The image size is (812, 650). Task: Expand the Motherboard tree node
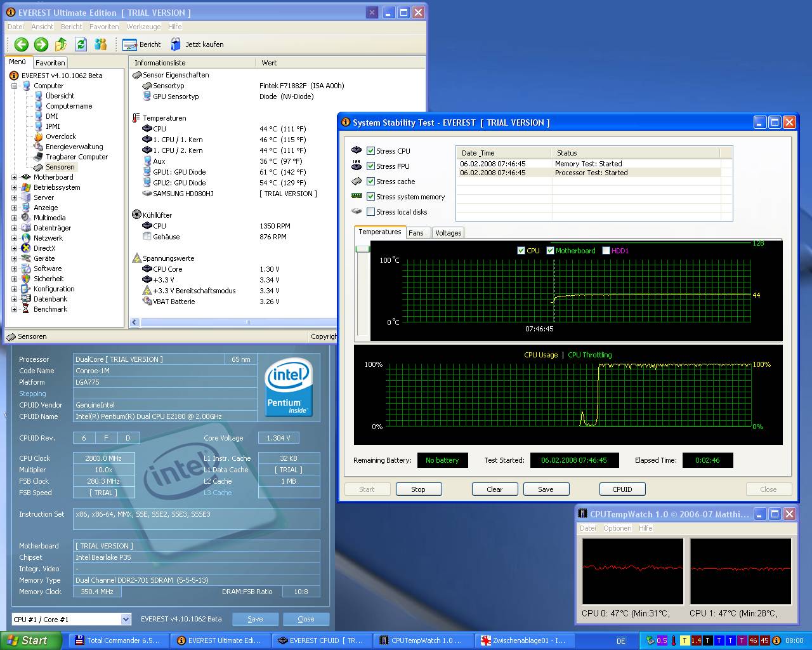pos(15,177)
